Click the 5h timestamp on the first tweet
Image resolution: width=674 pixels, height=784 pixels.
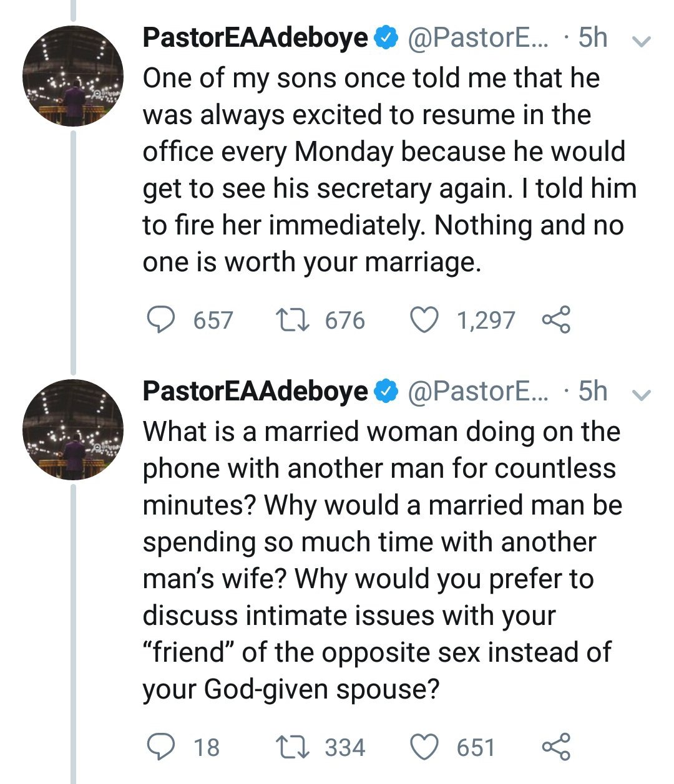point(592,38)
